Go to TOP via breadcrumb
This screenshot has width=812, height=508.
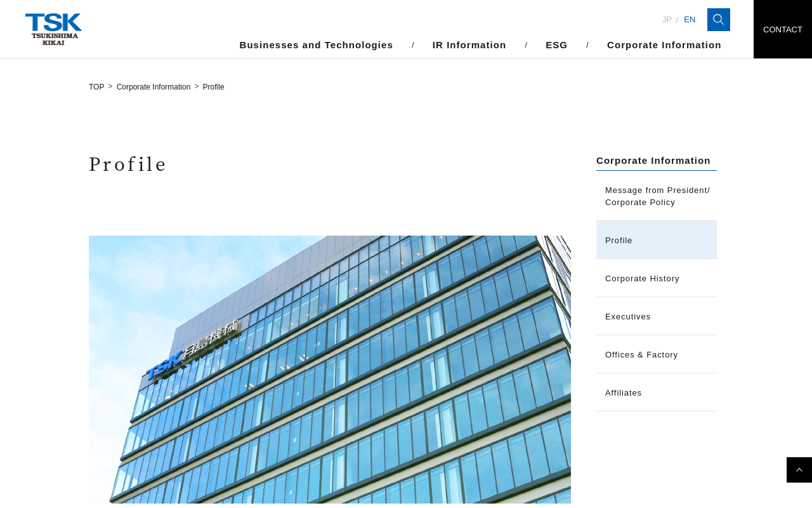pyautogui.click(x=96, y=87)
